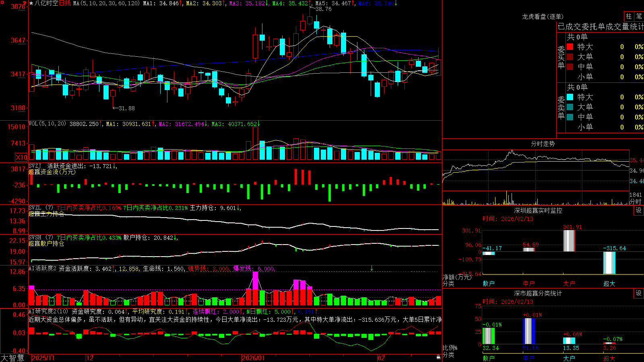Click the 大户 label under realtime monitor chart
644x362 pixels.
pyautogui.click(x=569, y=284)
